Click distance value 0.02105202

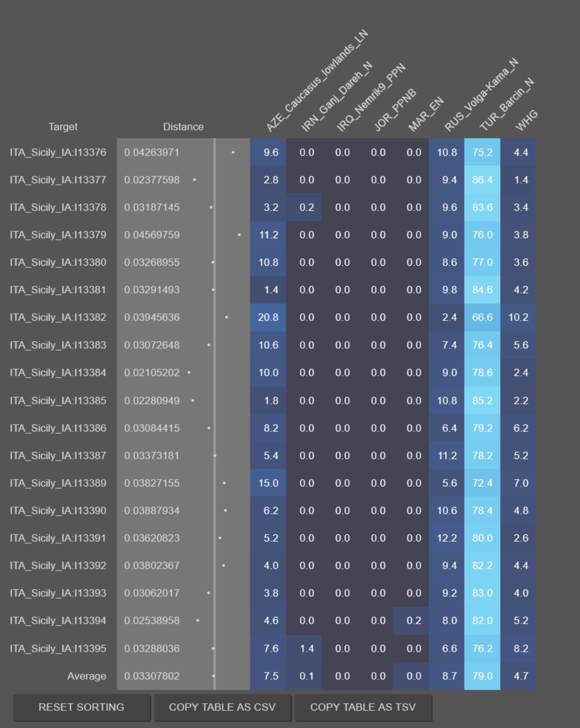point(152,373)
